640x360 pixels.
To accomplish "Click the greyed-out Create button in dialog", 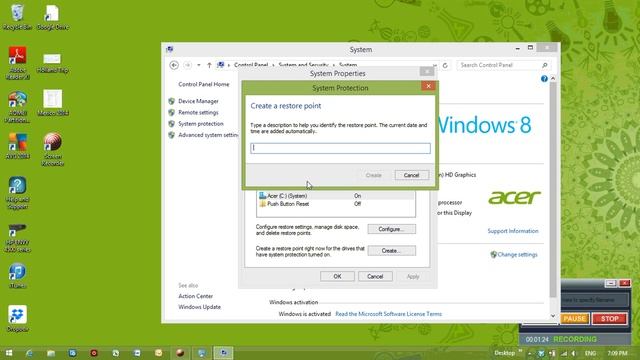I will tap(373, 175).
